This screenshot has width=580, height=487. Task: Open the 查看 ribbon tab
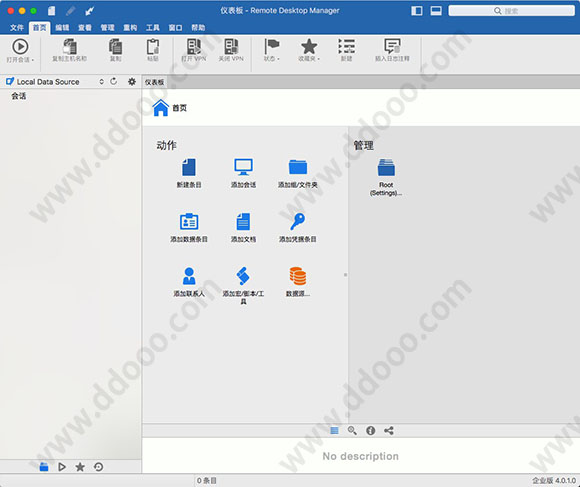[x=85, y=28]
